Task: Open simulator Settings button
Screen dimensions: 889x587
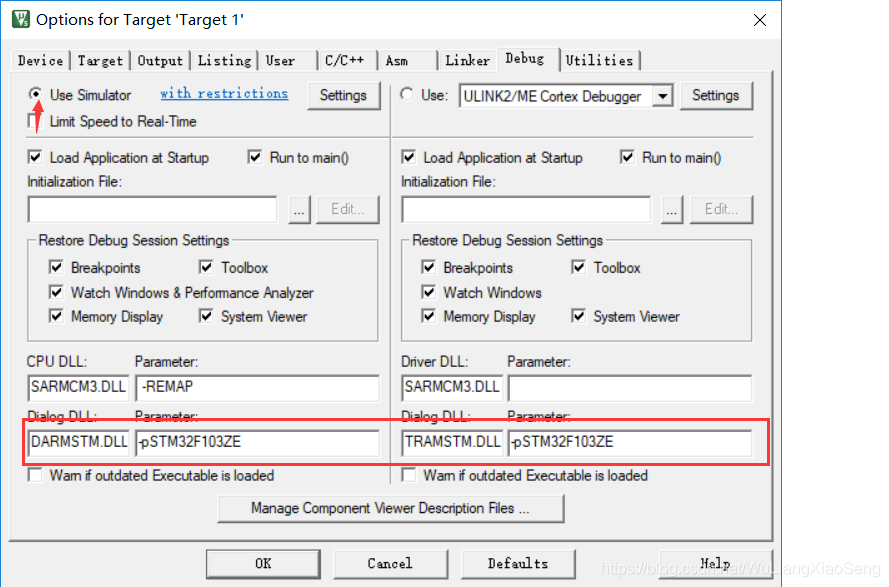Action: 343,95
